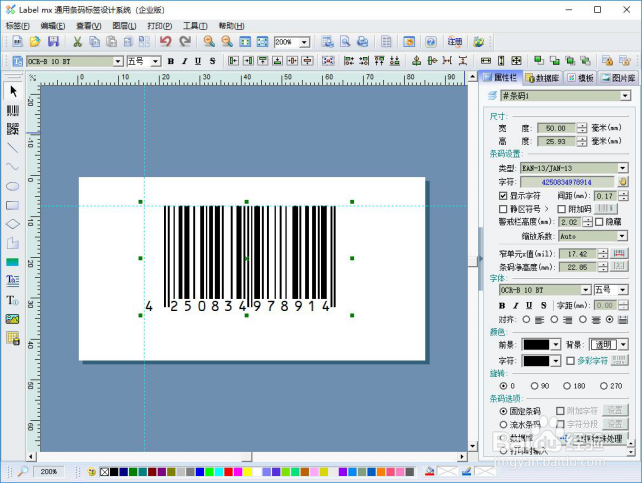642x484 pixels.
Task: Select the 270 degree rotation radio
Action: (604, 386)
